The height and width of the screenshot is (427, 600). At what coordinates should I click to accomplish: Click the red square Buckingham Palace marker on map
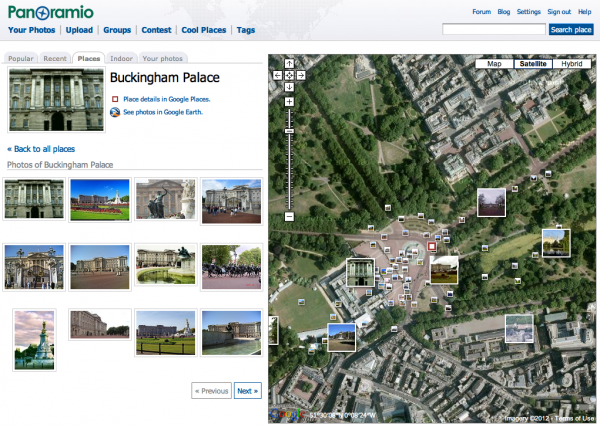pos(432,245)
